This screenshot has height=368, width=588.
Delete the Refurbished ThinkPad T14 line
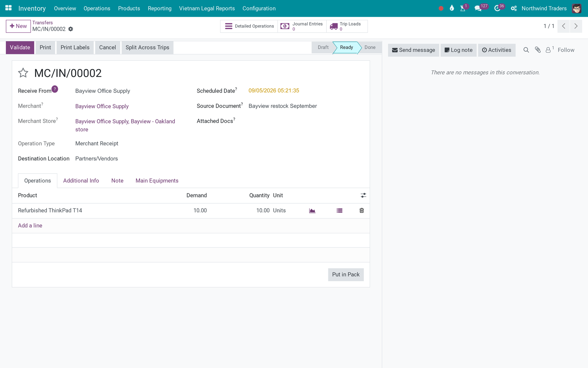point(362,210)
